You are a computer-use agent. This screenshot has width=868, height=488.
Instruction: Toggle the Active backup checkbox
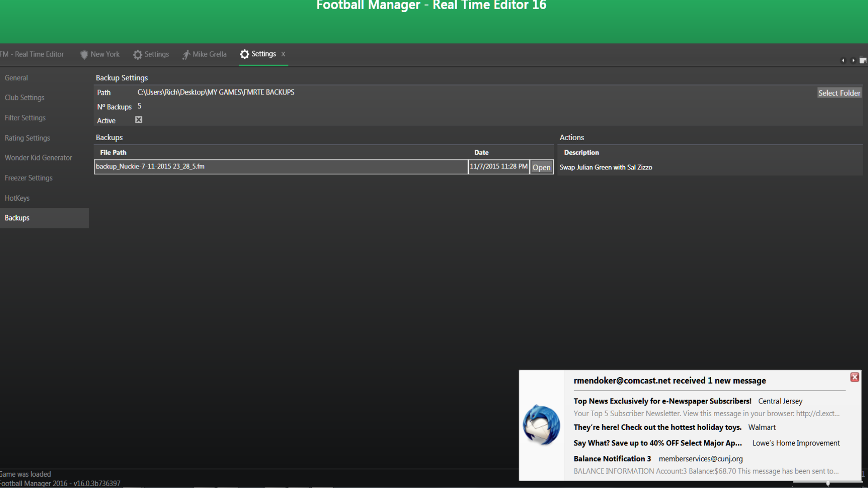click(x=139, y=120)
